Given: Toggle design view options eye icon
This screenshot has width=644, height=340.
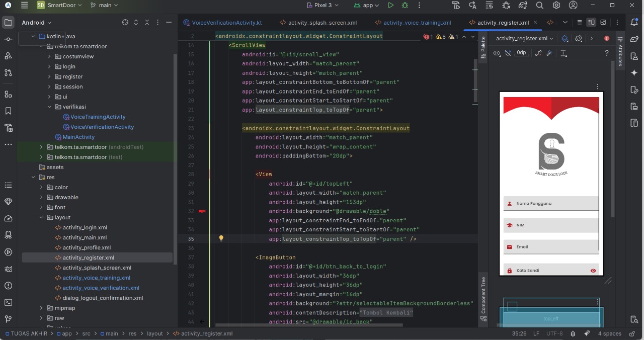Looking at the screenshot, I should (497, 53).
